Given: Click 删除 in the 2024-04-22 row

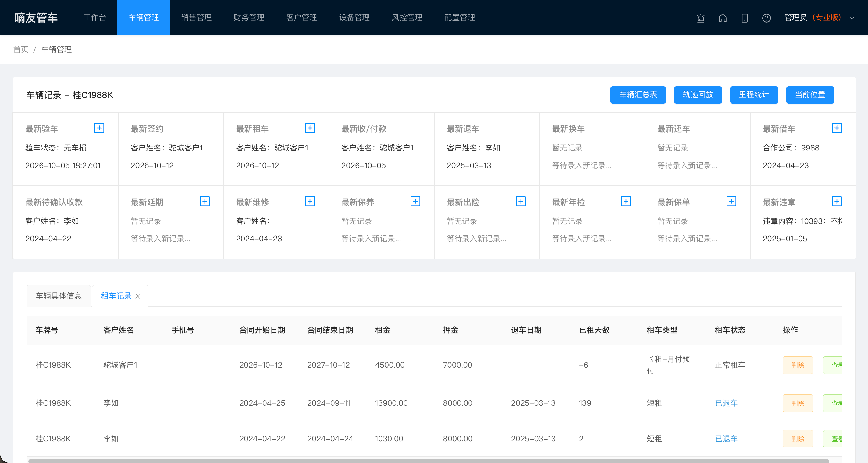Looking at the screenshot, I should click(798, 439).
